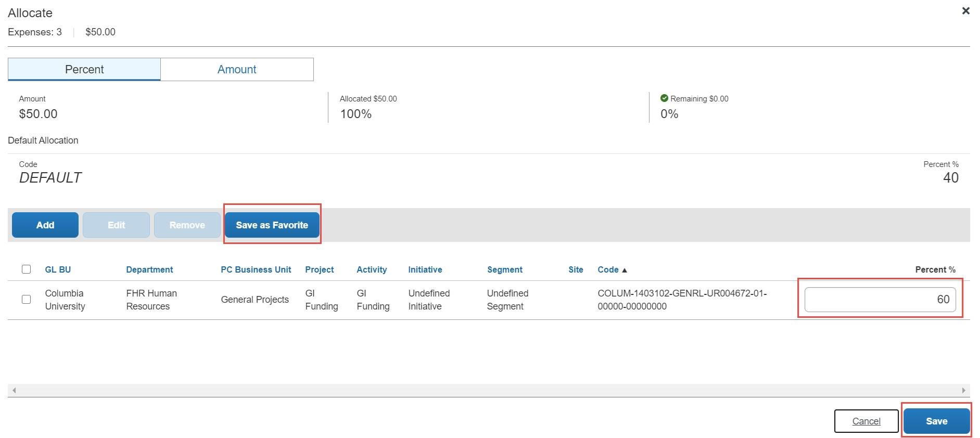
Task: Close the Allocate dialog with X icon
Action: tap(965, 11)
